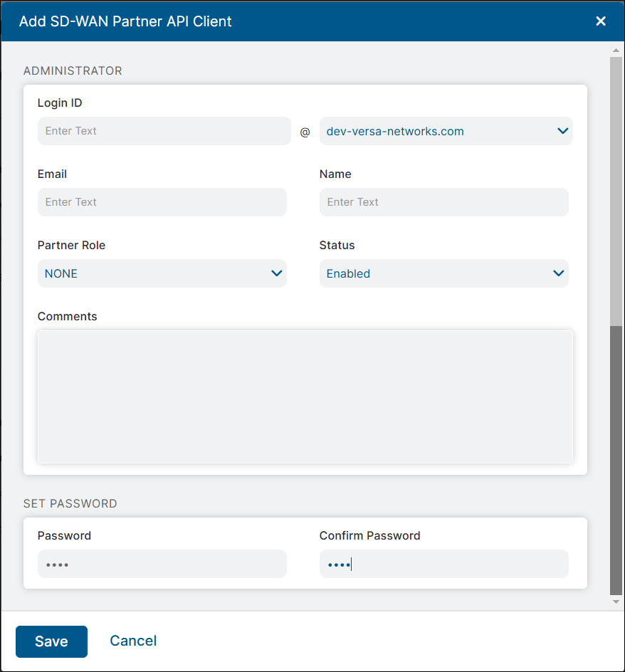Click the scrollbar down arrow
Image resolution: width=625 pixels, height=672 pixels.
[x=614, y=600]
